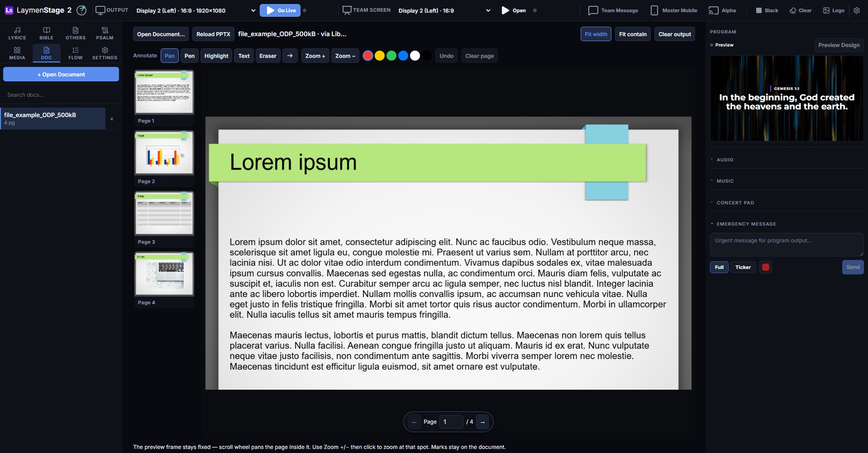Undo the last annotation
The width and height of the screenshot is (868, 453).
(x=446, y=56)
